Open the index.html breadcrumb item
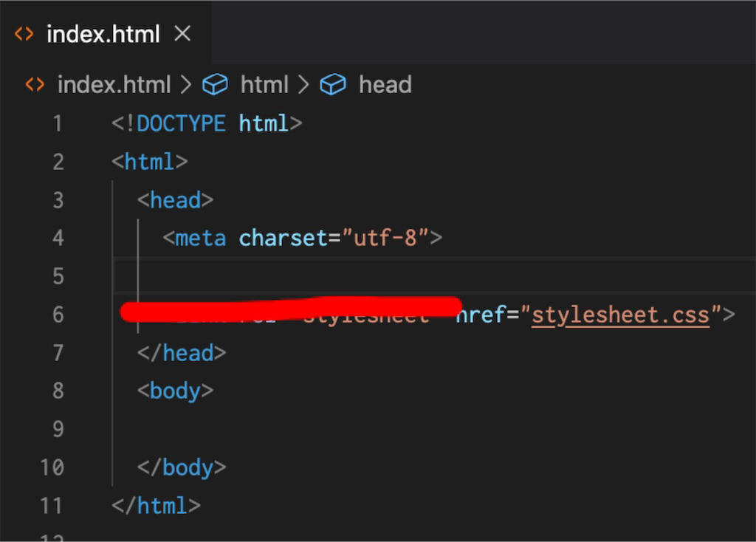The width and height of the screenshot is (756, 542). click(x=114, y=84)
